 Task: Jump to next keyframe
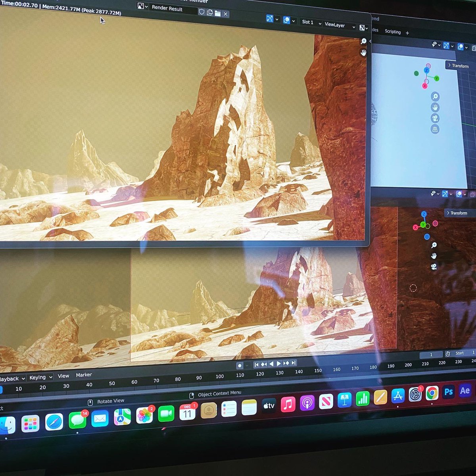pos(286,363)
